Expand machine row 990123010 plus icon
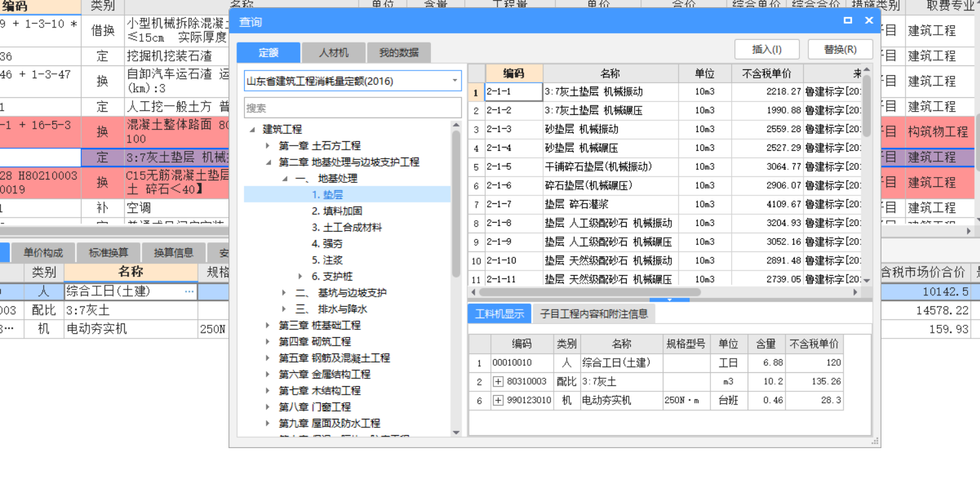This screenshot has width=980, height=486. coord(498,400)
